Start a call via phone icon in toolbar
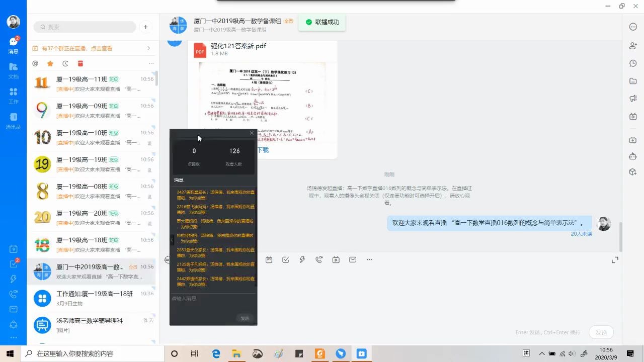 (319, 260)
